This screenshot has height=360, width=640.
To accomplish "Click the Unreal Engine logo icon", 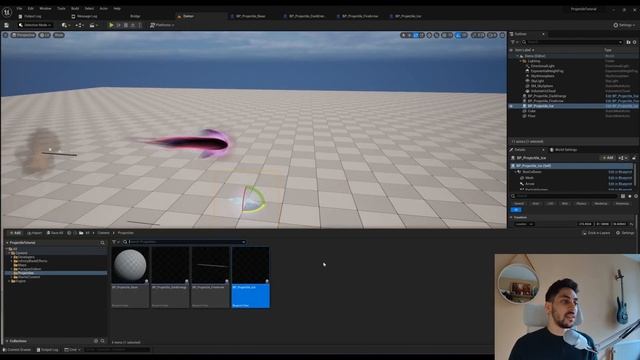I will tap(7, 12).
